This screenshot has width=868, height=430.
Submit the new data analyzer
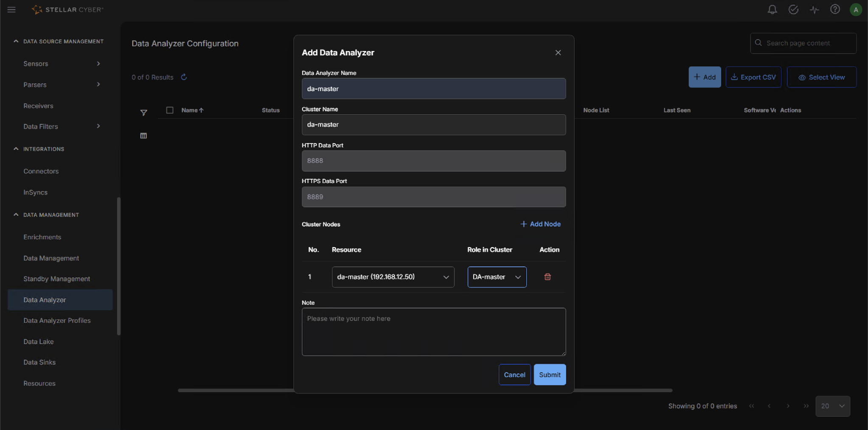[x=550, y=375]
